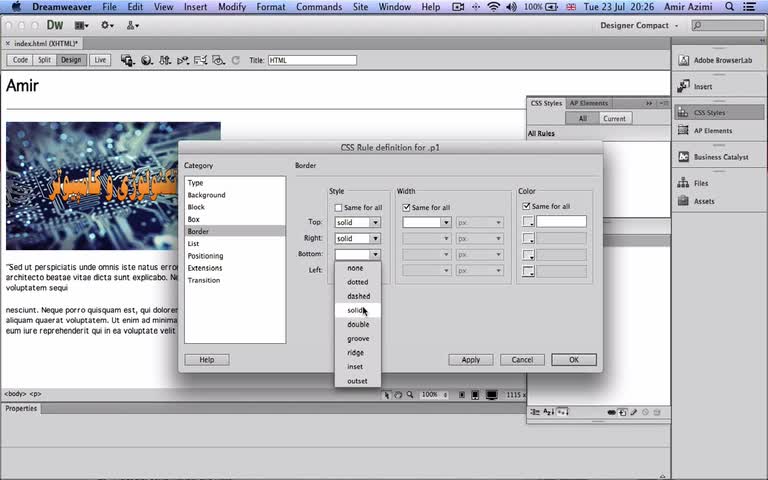Screen dimensions: 768x480
Task: Open the Designer Compact workspace dropdown
Action: [639, 25]
